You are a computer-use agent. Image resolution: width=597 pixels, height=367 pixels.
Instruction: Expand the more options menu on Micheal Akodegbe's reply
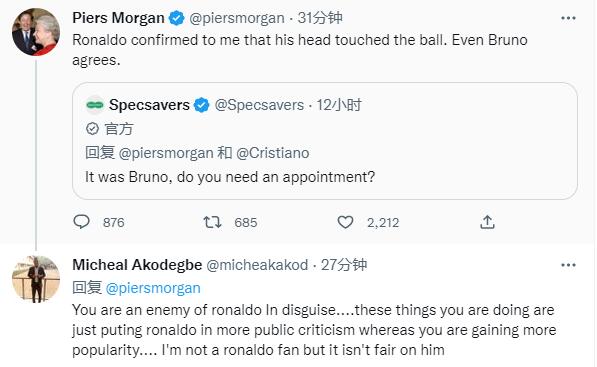point(568,265)
